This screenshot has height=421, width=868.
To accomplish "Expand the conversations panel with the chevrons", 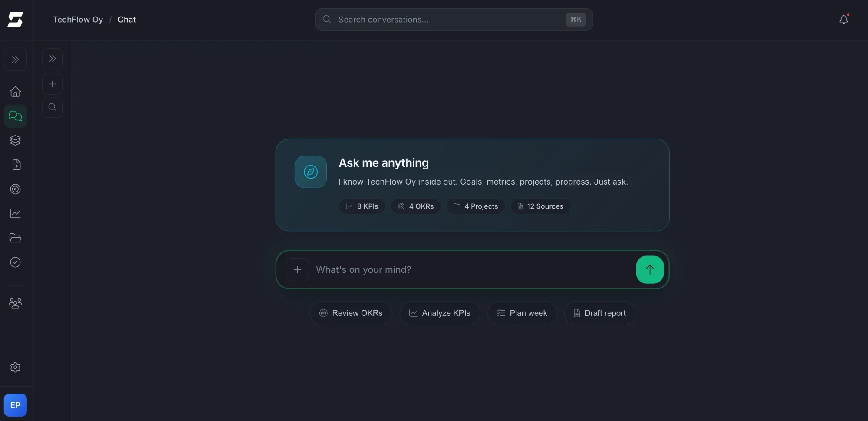I will click(53, 58).
